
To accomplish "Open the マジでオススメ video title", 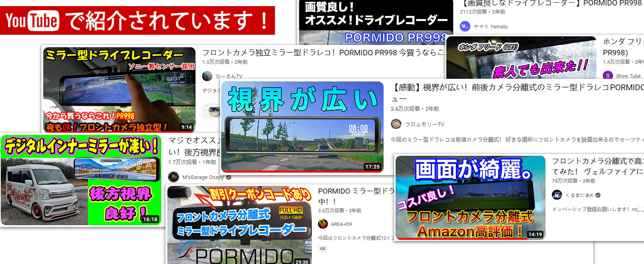I will [194, 146].
